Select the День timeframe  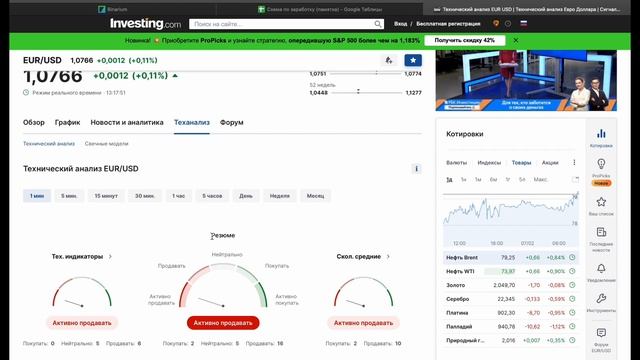pyautogui.click(x=246, y=196)
